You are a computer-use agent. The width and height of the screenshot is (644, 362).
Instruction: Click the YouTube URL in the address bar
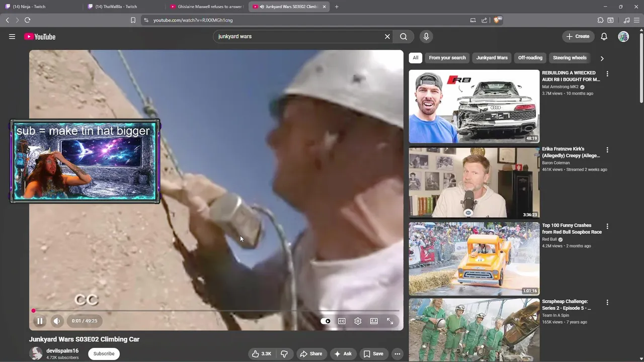[193, 20]
